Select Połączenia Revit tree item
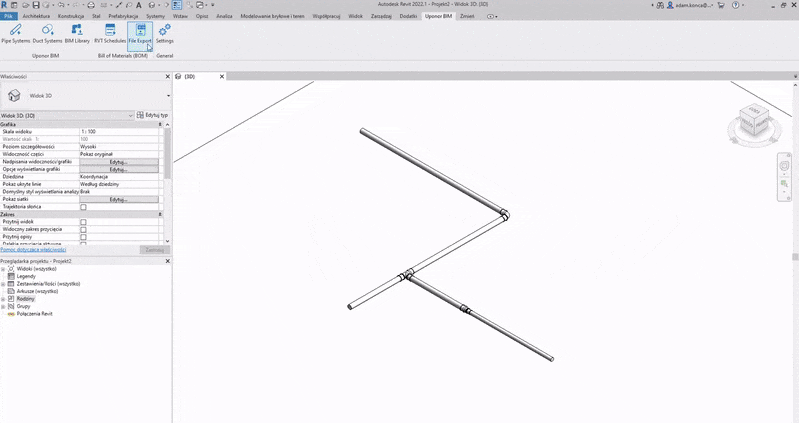The image size is (799, 423). tap(34, 314)
